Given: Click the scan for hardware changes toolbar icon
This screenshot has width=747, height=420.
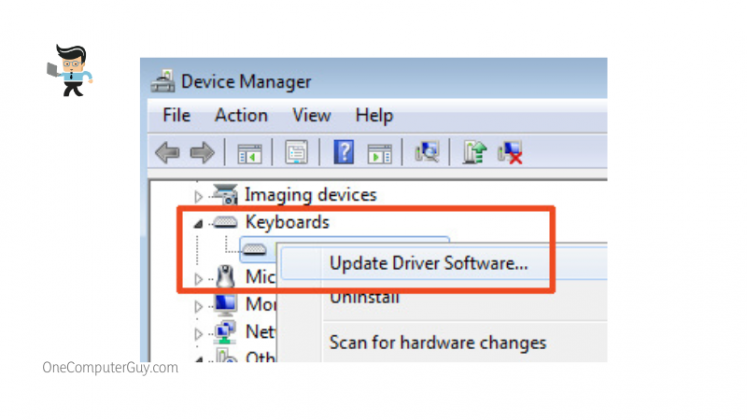Looking at the screenshot, I should 429,152.
